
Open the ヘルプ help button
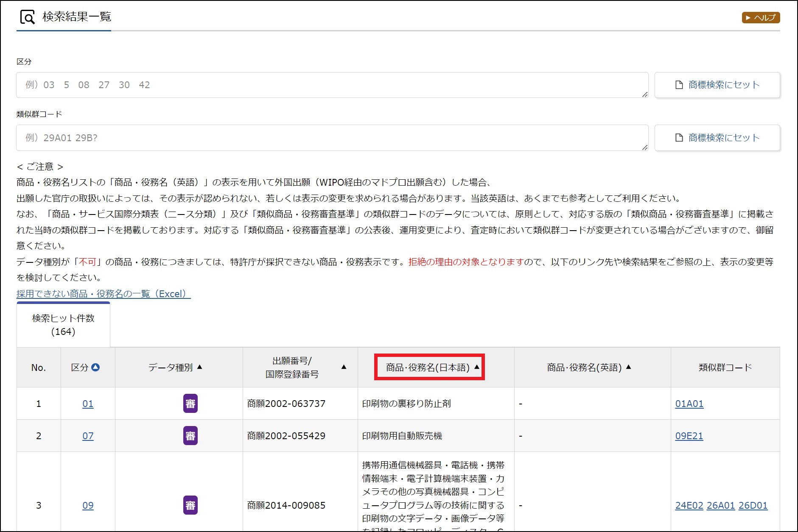pos(761,17)
